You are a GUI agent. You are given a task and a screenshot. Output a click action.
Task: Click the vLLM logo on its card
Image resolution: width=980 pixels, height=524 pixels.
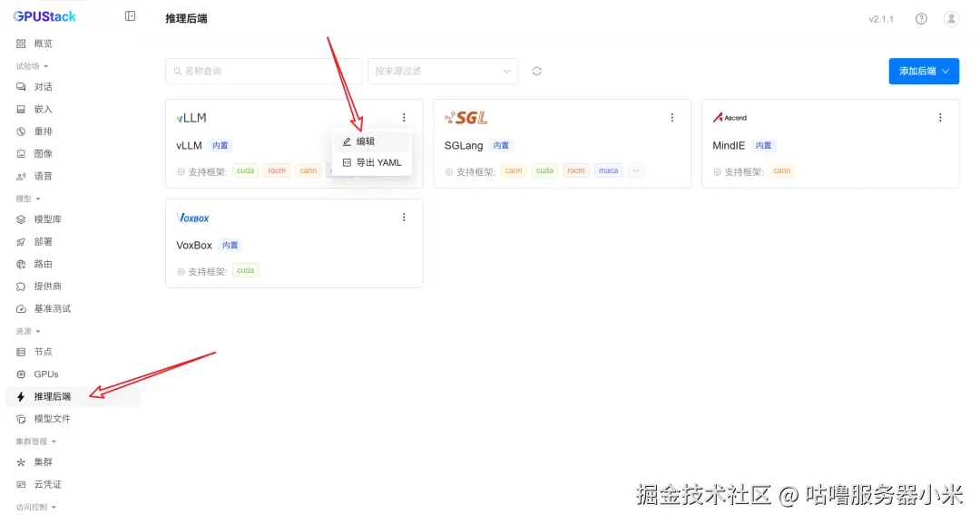[x=191, y=118]
